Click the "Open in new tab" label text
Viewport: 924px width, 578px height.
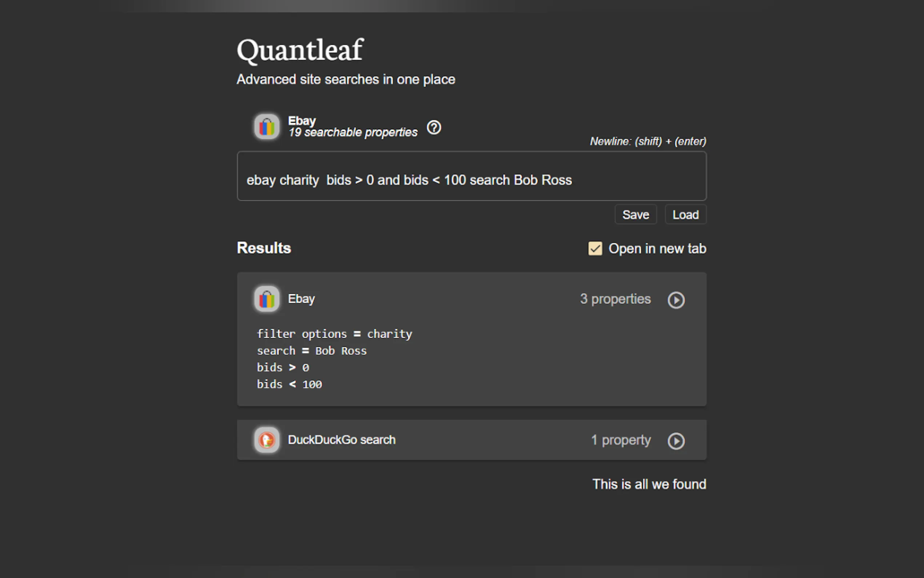(x=657, y=249)
